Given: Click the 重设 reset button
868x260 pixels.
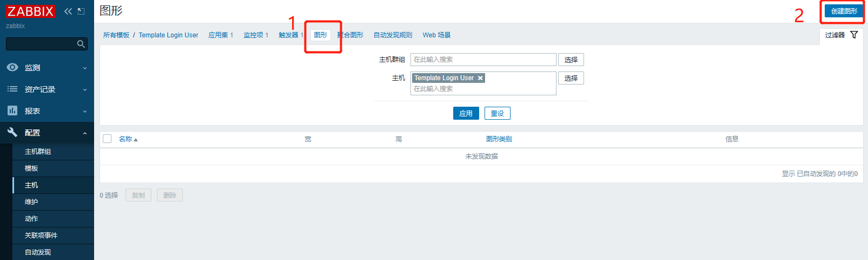Looking at the screenshot, I should tap(498, 113).
